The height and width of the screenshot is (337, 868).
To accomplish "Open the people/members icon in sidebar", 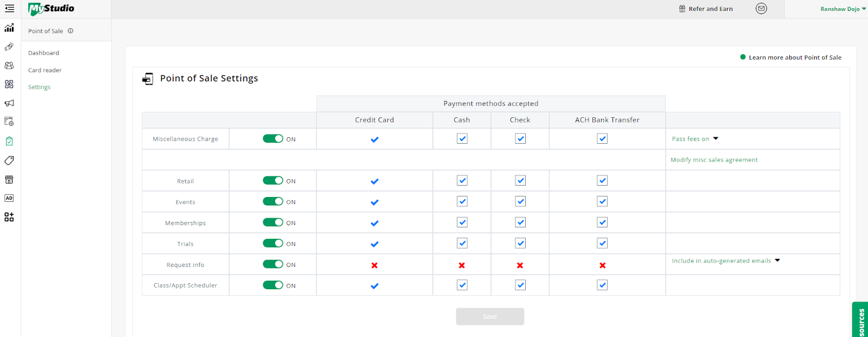I will (x=9, y=65).
